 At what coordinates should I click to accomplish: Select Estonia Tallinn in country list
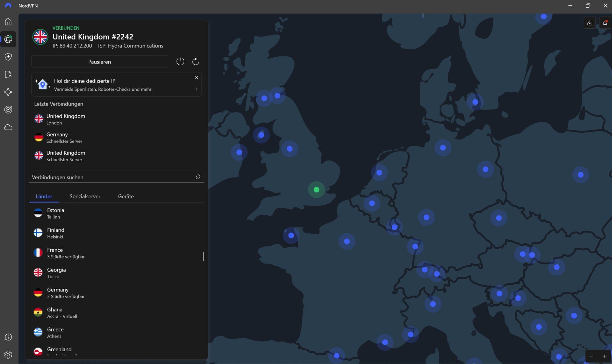116,213
